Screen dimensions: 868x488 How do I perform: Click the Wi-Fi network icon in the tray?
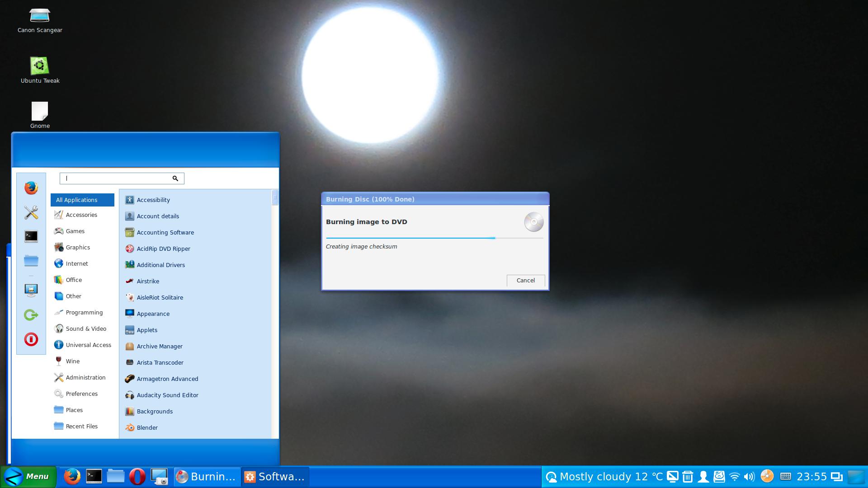735,477
